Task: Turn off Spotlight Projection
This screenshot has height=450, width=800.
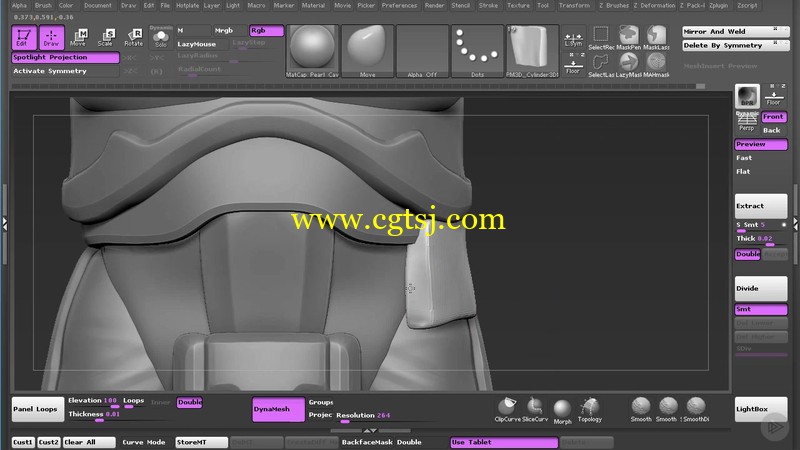Action: coord(65,58)
